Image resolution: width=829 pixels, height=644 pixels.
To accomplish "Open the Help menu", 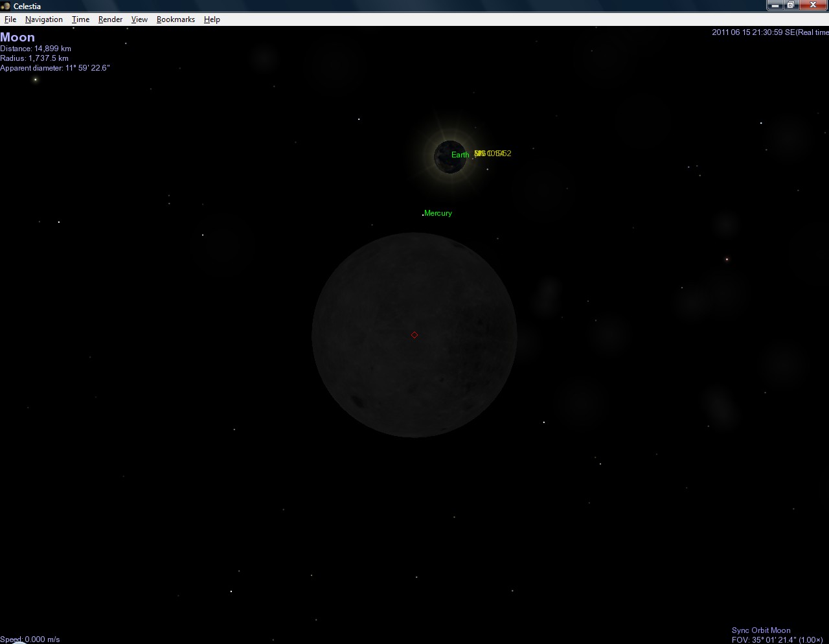I will pyautogui.click(x=212, y=19).
